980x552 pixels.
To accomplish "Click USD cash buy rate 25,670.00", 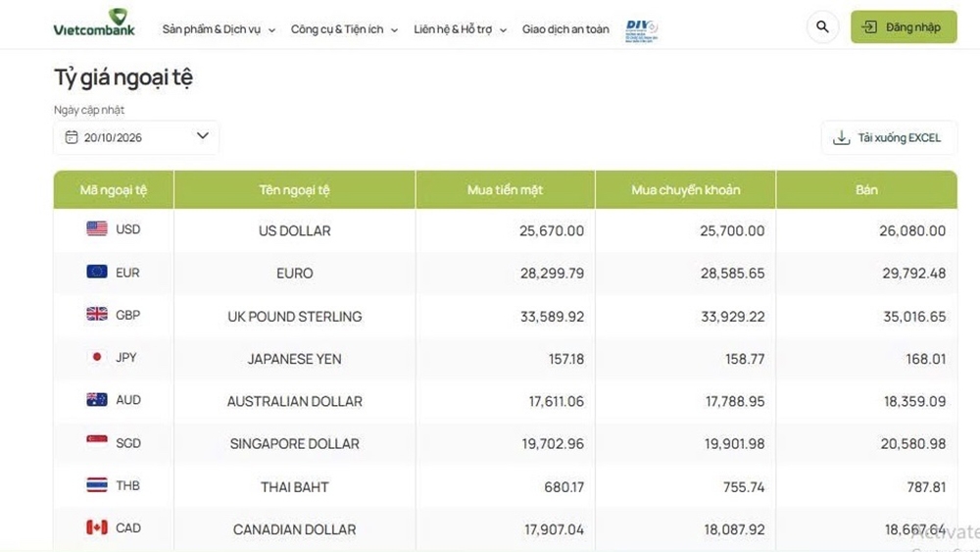I will pos(552,230).
